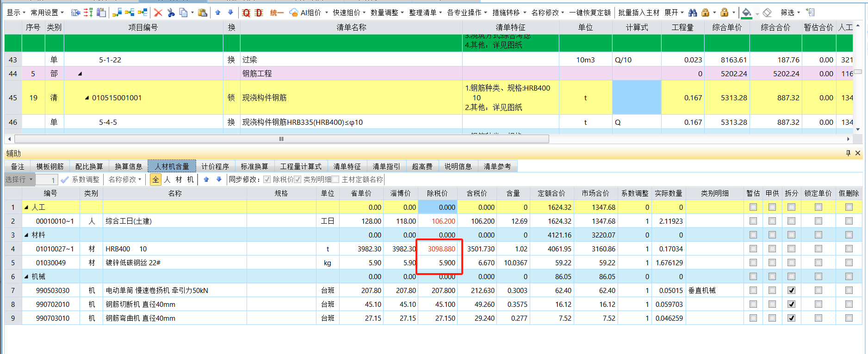Click the binoculars find icon
The image size is (868, 354).
(x=693, y=12)
